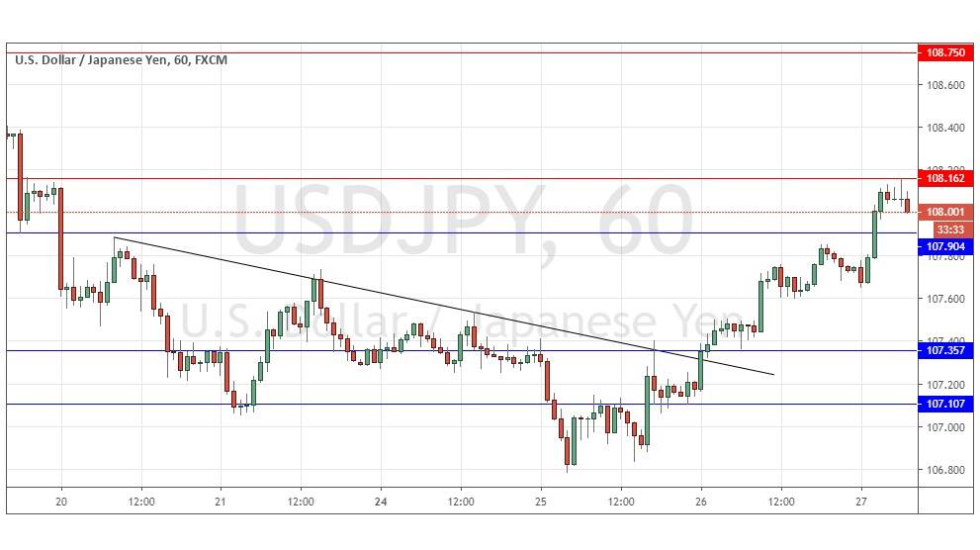Select the blue 107.904 price label
Image resolution: width=980 pixels, height=550 pixels.
click(945, 245)
